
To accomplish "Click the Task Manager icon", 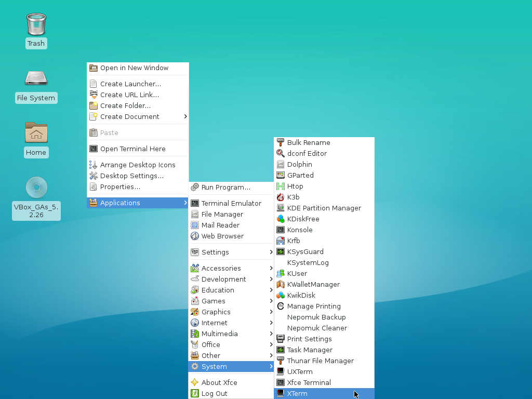I will point(280,350).
